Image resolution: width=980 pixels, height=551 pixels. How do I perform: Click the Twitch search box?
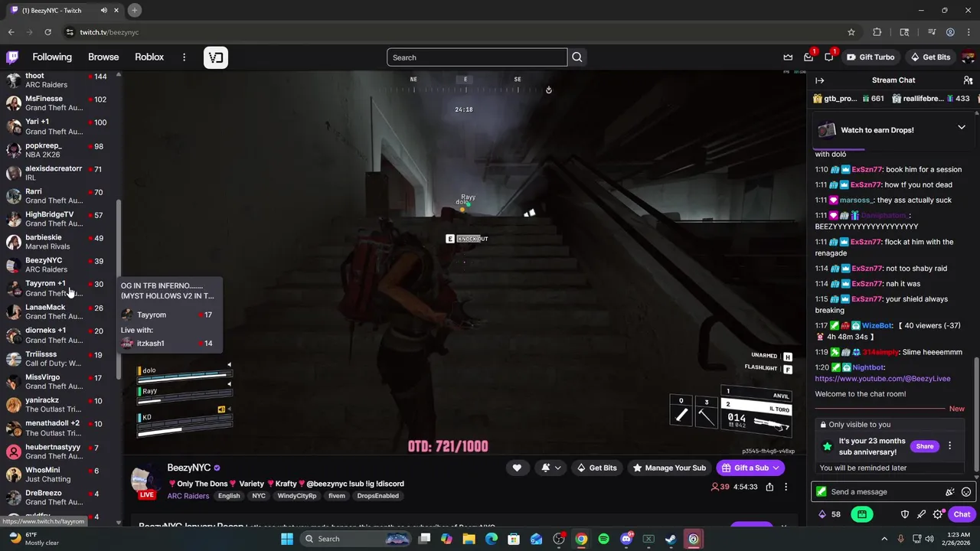click(x=477, y=57)
